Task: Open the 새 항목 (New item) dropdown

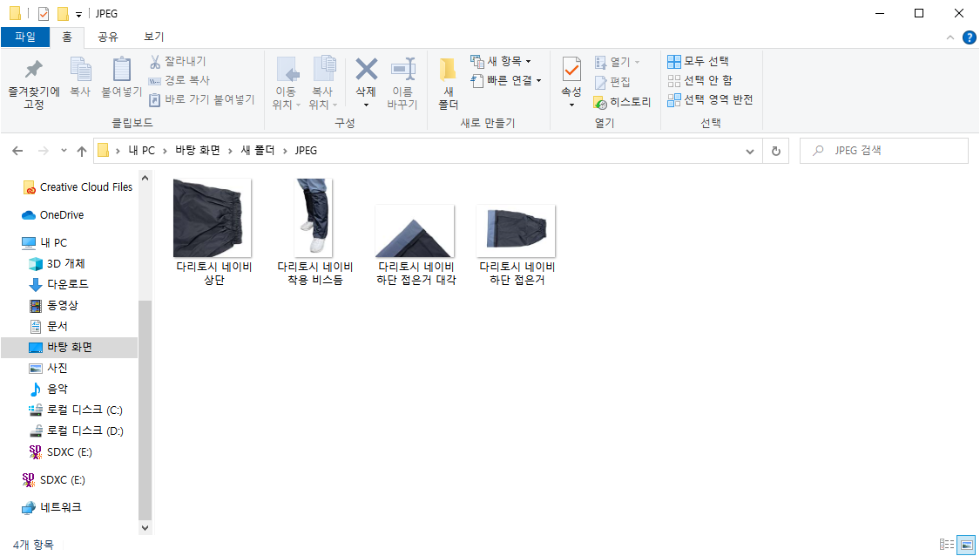Action: click(x=501, y=61)
